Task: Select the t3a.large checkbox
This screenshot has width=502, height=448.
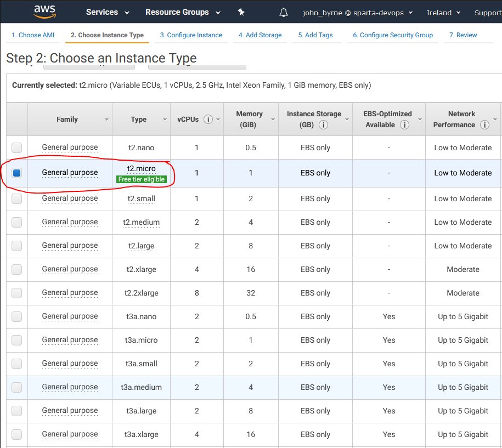Action: point(16,411)
